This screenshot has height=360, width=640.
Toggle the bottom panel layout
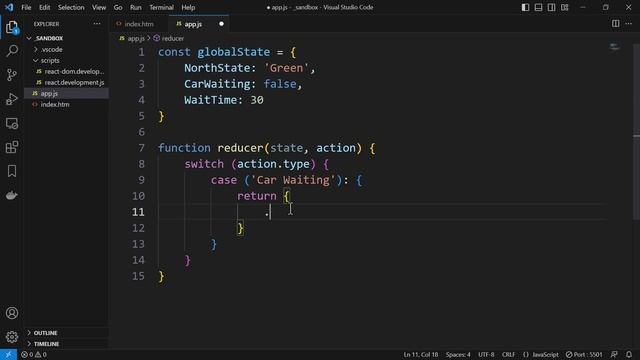538,7
